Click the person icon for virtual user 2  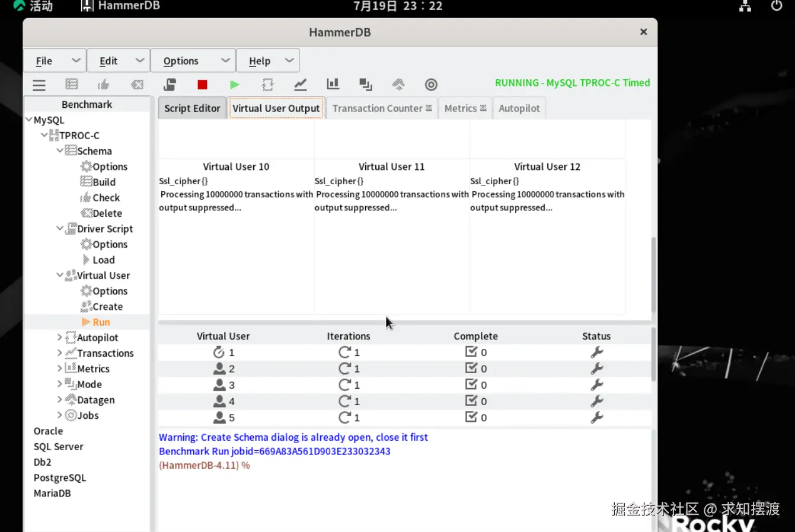click(x=219, y=368)
